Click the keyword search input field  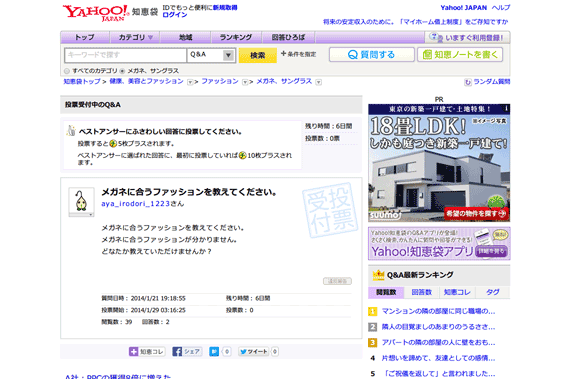coord(125,55)
